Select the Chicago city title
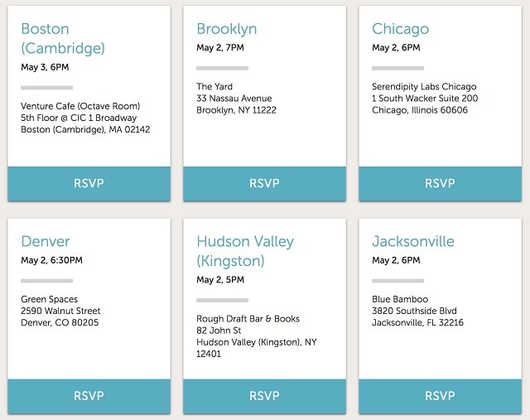Screen dimensions: 530x420 click(x=400, y=29)
